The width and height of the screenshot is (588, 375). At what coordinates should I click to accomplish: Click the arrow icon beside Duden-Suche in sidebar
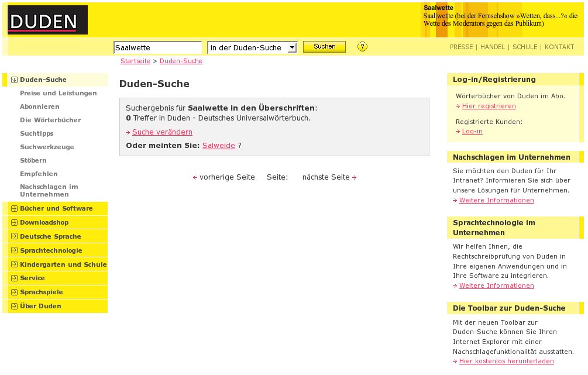(14, 80)
